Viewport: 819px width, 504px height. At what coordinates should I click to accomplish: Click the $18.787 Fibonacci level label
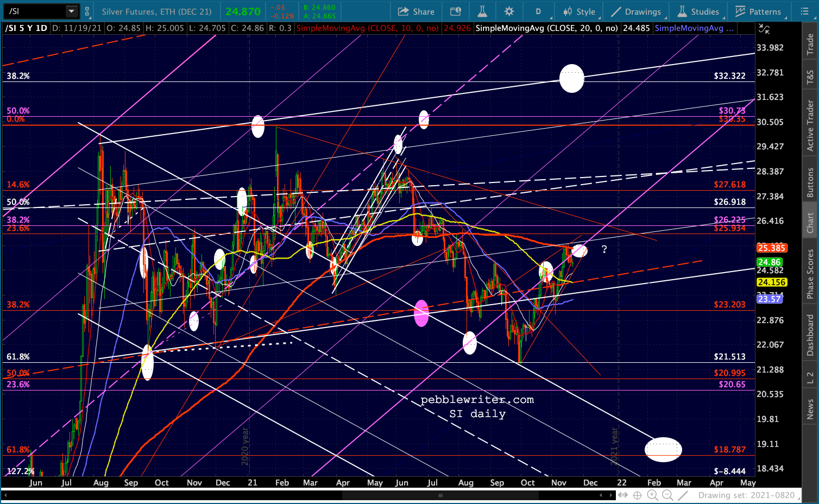(729, 450)
